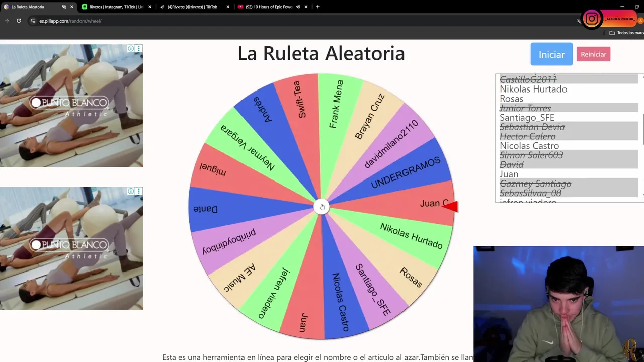This screenshot has width=644, height=362.
Task: Click the Dante wheel segment
Action: pos(206,209)
